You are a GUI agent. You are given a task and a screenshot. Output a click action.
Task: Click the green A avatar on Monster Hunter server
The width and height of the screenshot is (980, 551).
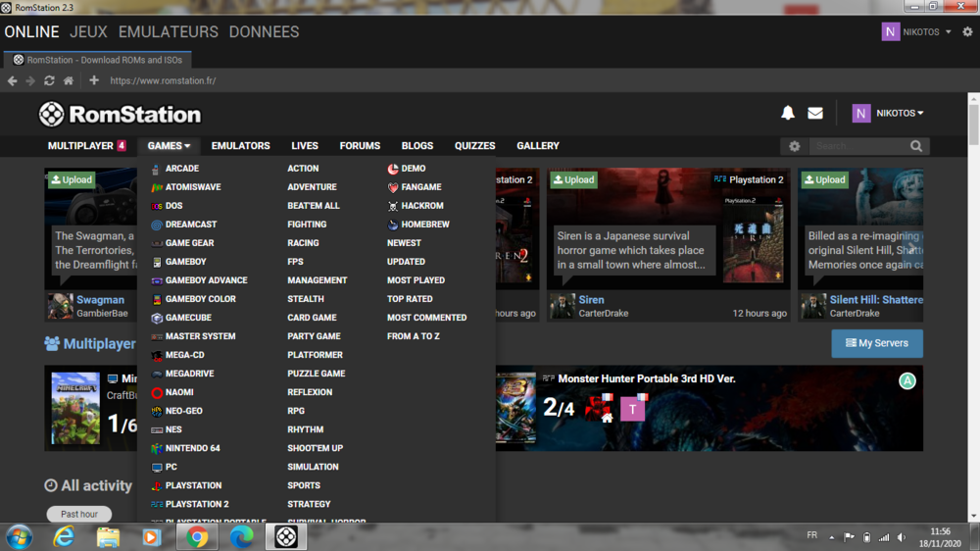(906, 380)
